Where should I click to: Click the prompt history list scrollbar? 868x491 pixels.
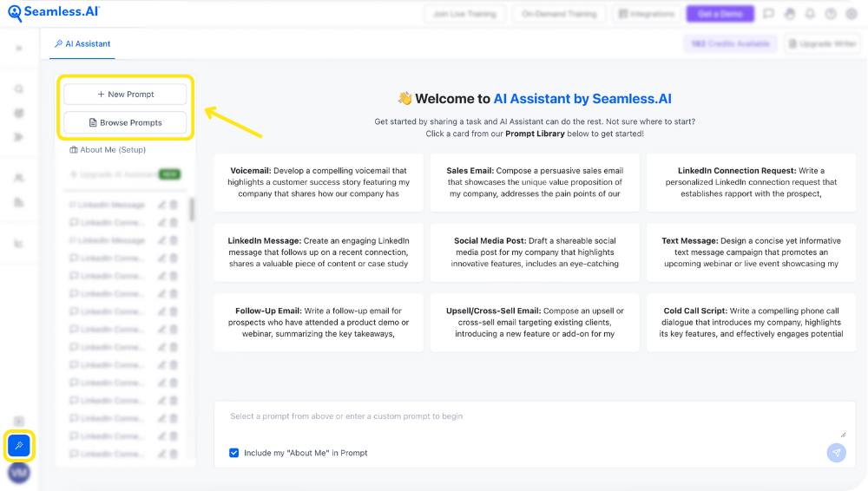click(x=191, y=209)
